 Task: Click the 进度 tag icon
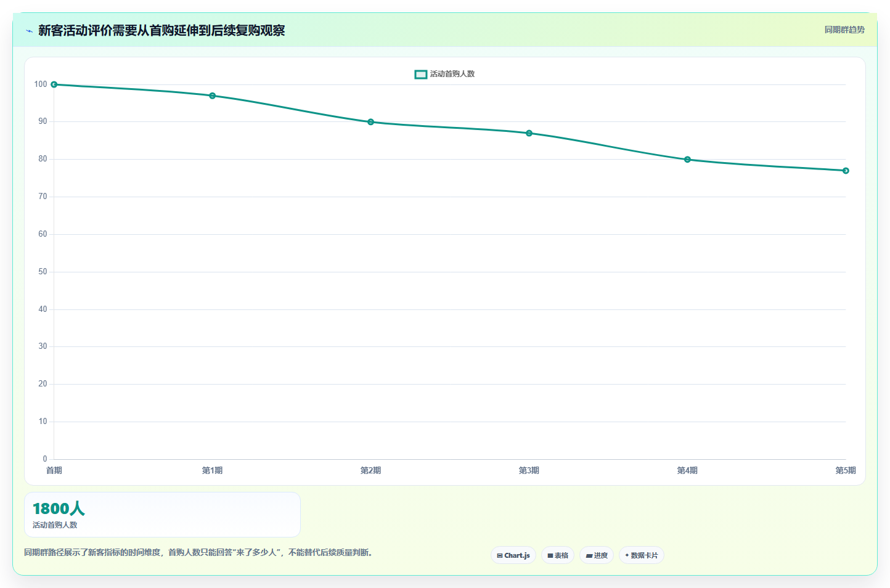(x=589, y=555)
